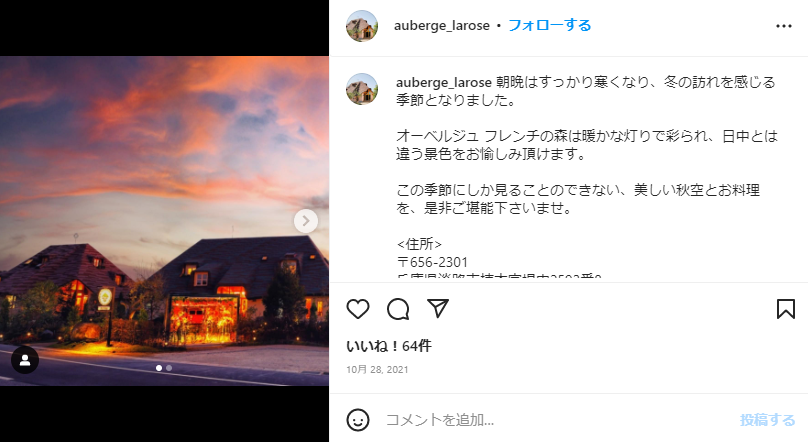Share post with paper plane icon
Viewport: 808px width, 442px height.
[437, 309]
